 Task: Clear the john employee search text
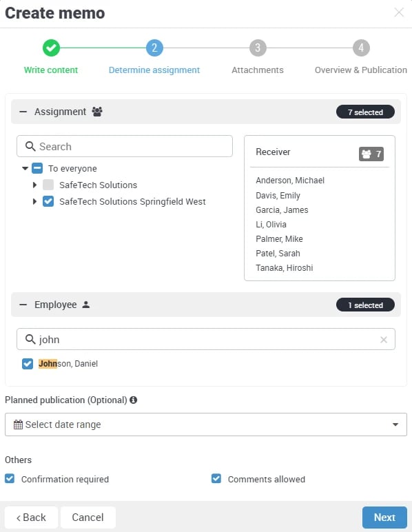(384, 340)
